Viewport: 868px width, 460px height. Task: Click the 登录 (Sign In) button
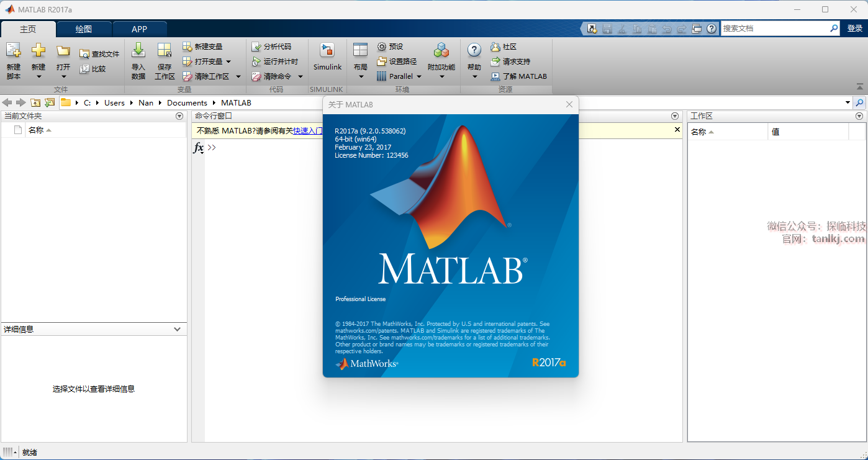point(855,29)
